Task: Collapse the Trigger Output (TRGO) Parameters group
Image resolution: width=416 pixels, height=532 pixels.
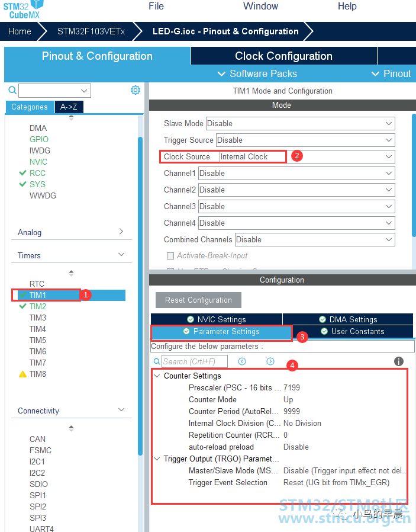Action: (x=157, y=459)
